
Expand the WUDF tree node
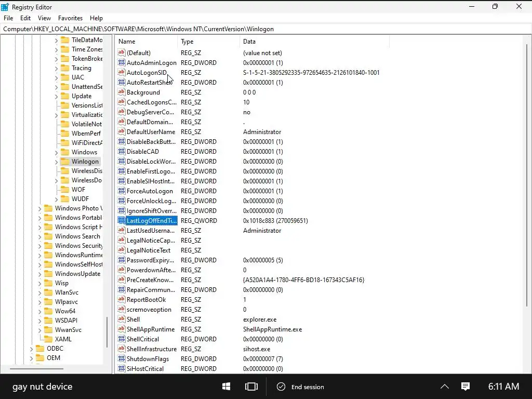click(x=56, y=199)
